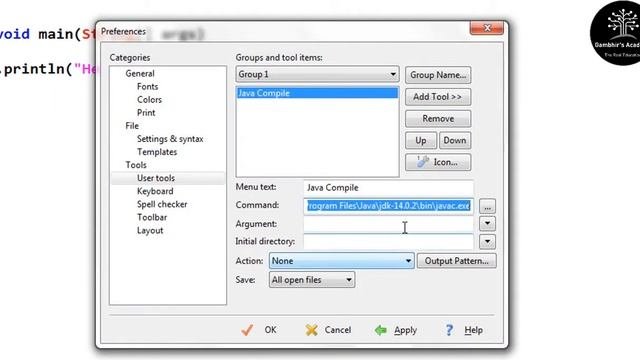Click the Cancel button
The width and height of the screenshot is (640, 360).
(328, 330)
